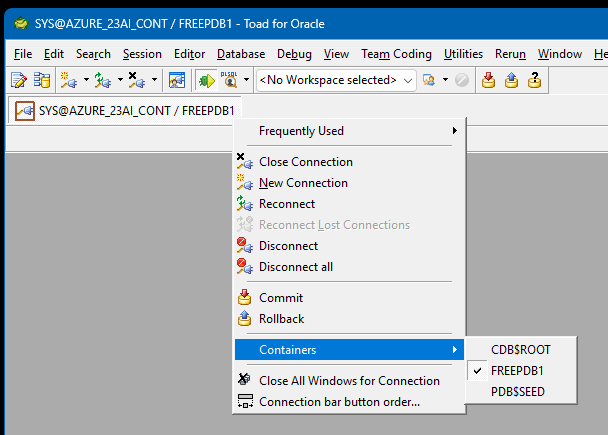The width and height of the screenshot is (608, 435).
Task: Click the greyed cancel toolbar icon
Action: (x=462, y=80)
